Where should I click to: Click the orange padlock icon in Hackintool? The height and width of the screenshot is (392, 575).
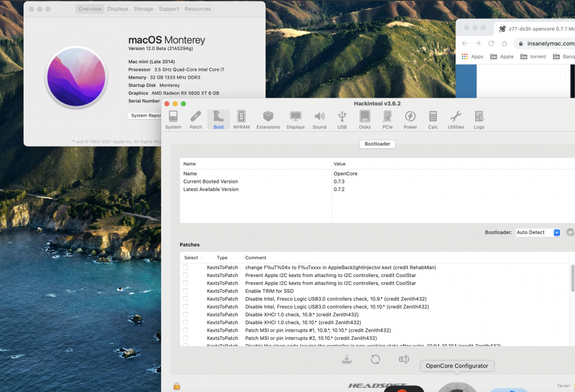pyautogui.click(x=177, y=386)
